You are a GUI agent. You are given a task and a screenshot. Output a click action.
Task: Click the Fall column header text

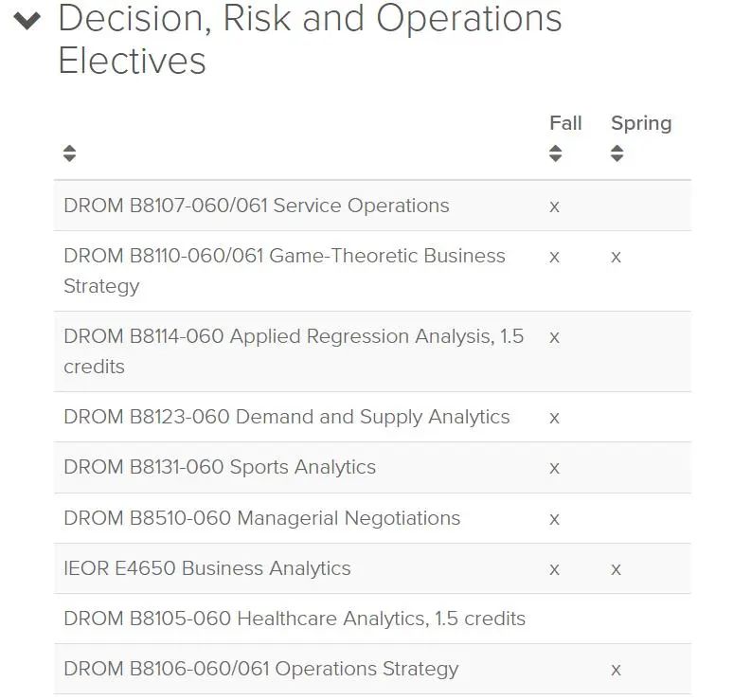(x=565, y=123)
